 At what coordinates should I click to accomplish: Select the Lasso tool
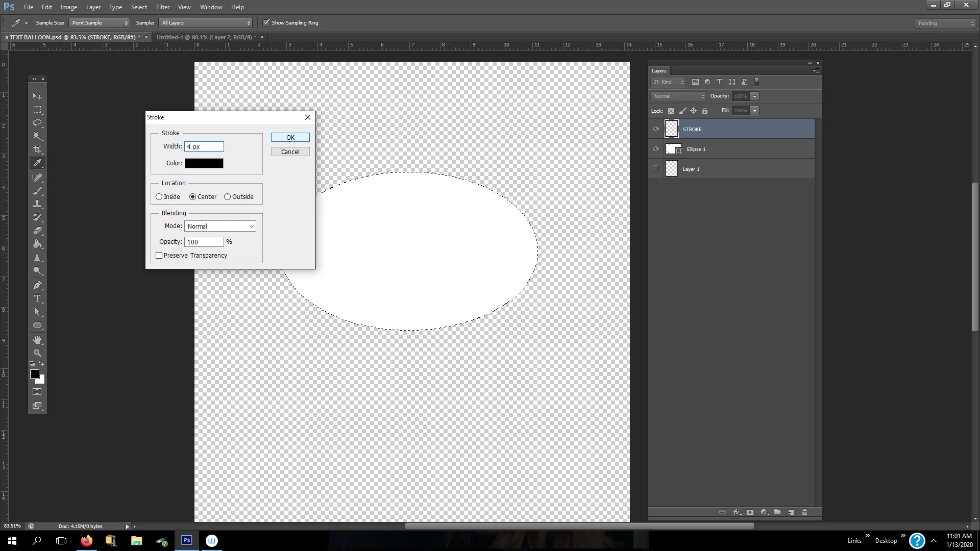click(37, 123)
